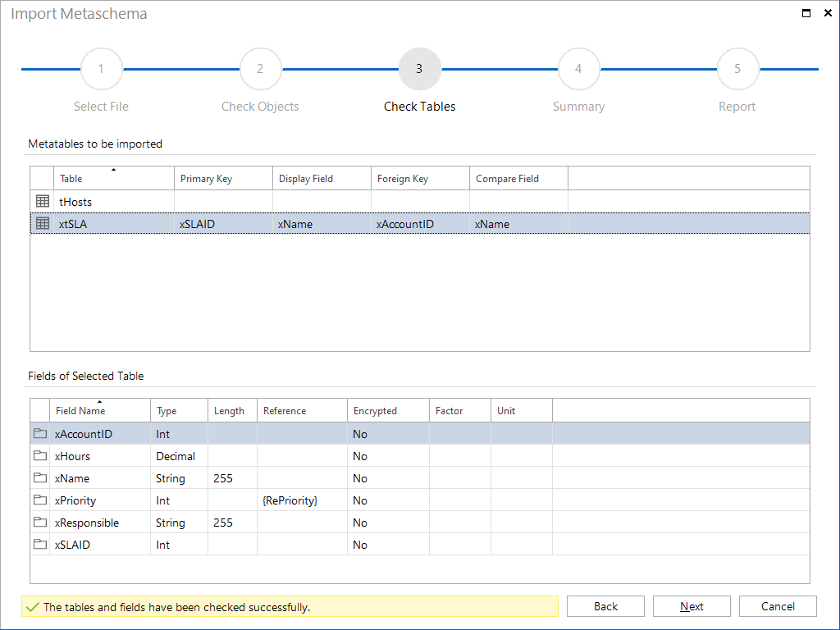Cancel the metaschema import wizard
This screenshot has height=630, width=840.
[778, 606]
